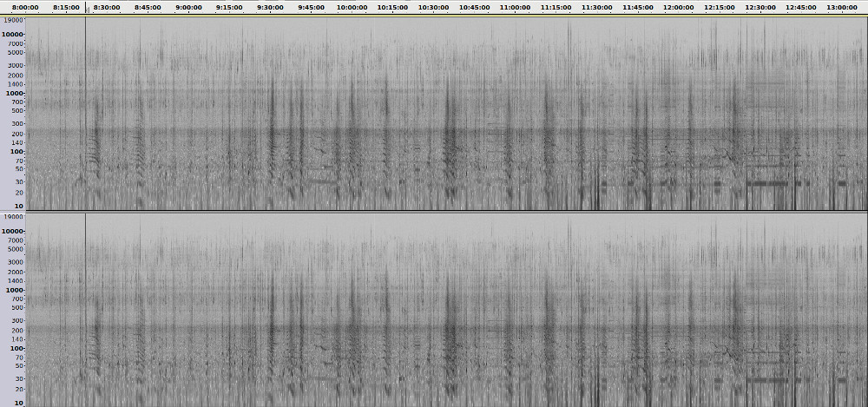Screen dimensions: 868x407
Task: Click the 13:00:00 timeline mark
Action: click(x=841, y=7)
